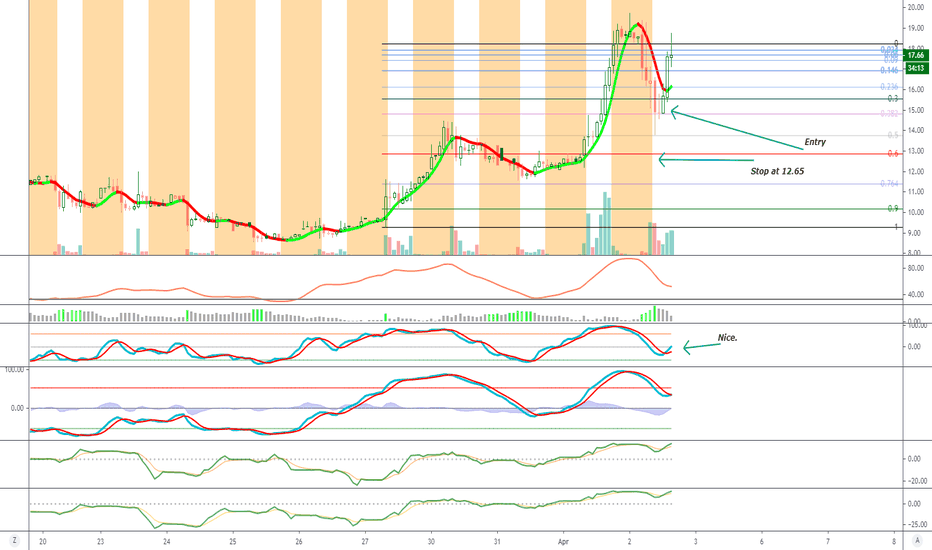This screenshot has width=932, height=550.
Task: Click the 0.5 Fibonacci level label
Action: coord(893,135)
